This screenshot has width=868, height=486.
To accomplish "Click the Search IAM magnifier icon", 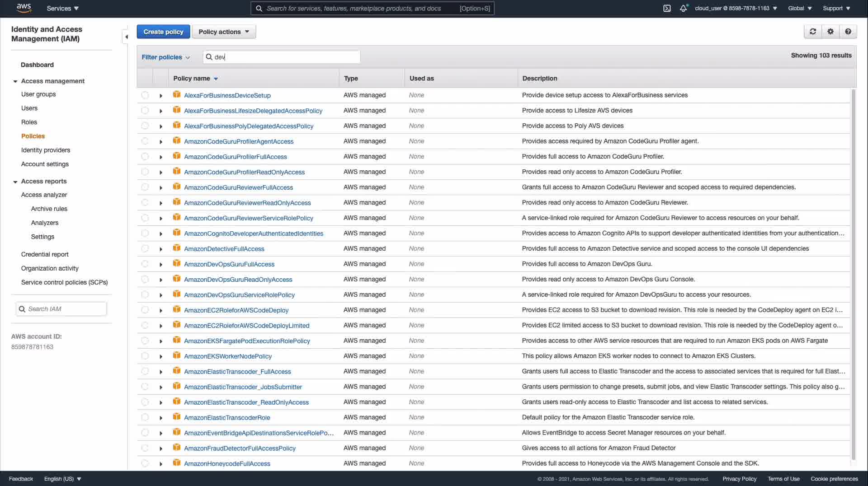I will (x=22, y=309).
